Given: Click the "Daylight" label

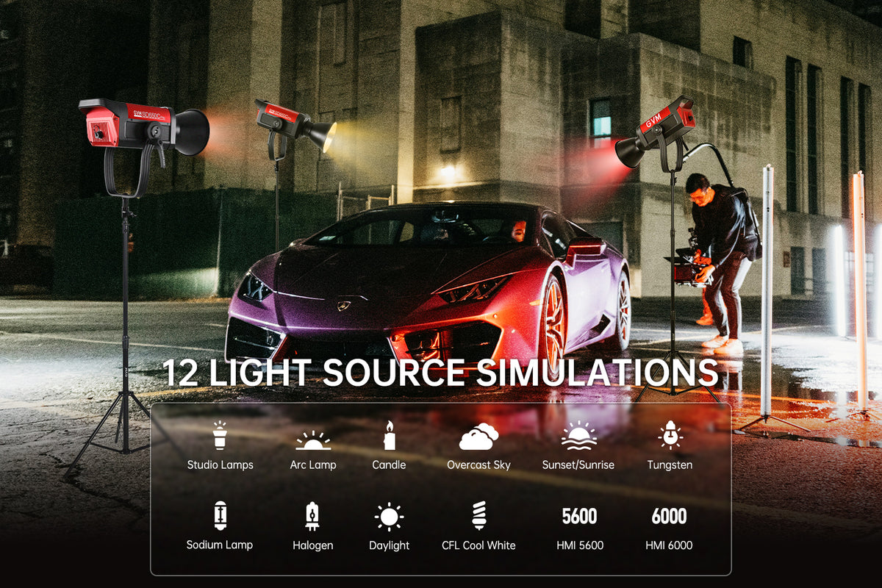Looking at the screenshot, I should [x=389, y=545].
